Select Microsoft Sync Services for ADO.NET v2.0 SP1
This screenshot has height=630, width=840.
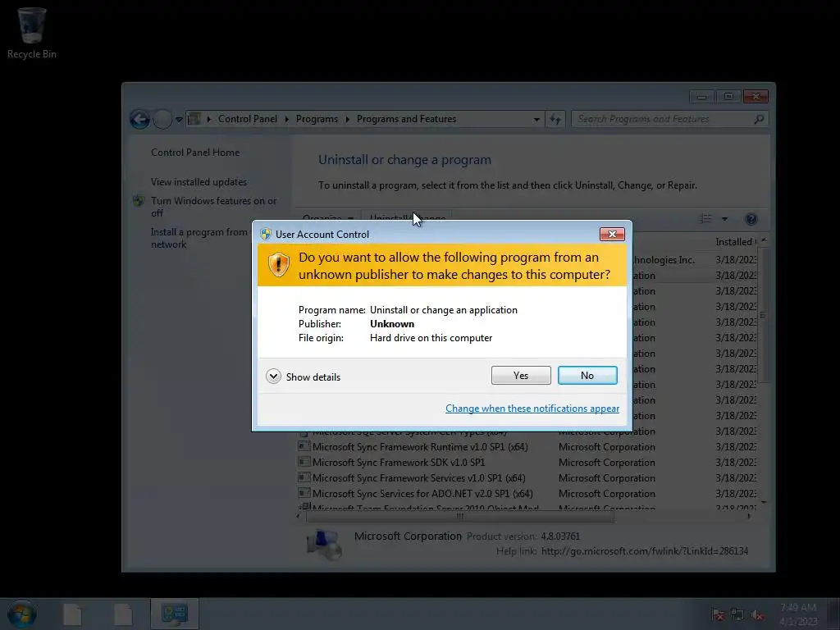click(x=422, y=493)
